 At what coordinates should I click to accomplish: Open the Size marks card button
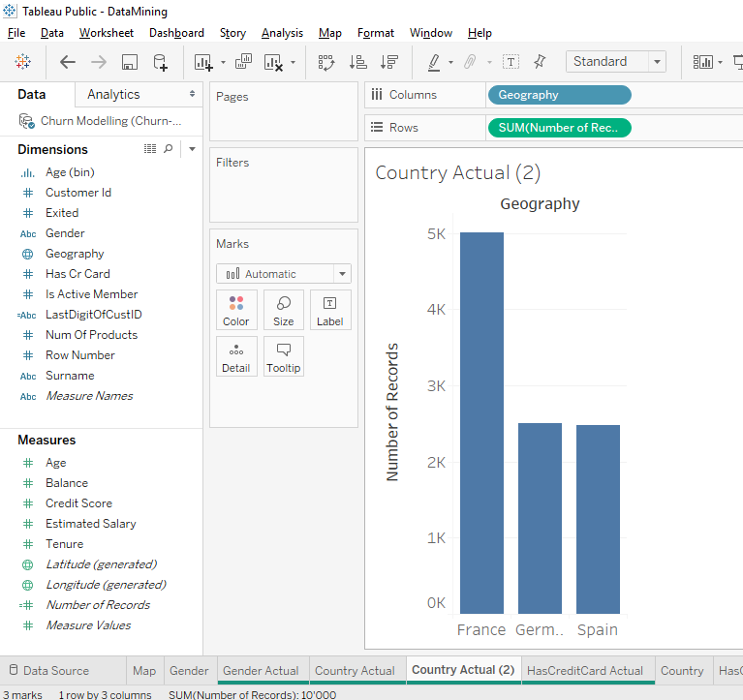(x=283, y=310)
